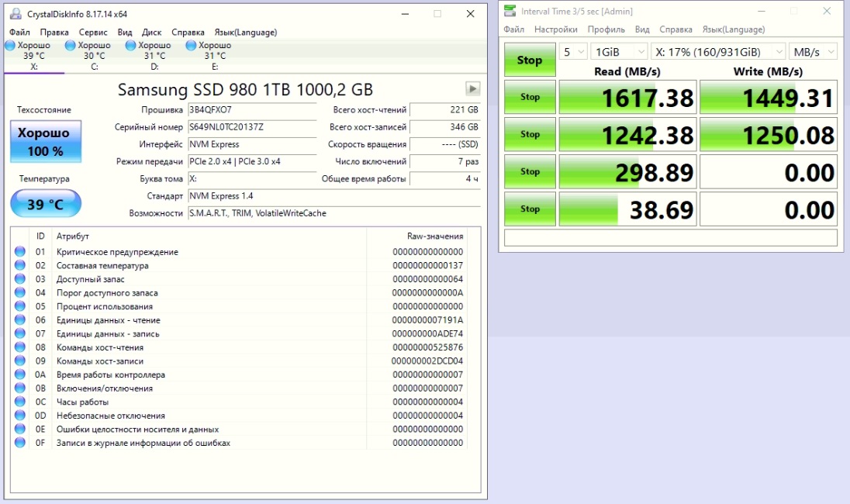The image size is (850, 504).
Task: Select the C: drive tab at 30 °C
Action: point(95,56)
